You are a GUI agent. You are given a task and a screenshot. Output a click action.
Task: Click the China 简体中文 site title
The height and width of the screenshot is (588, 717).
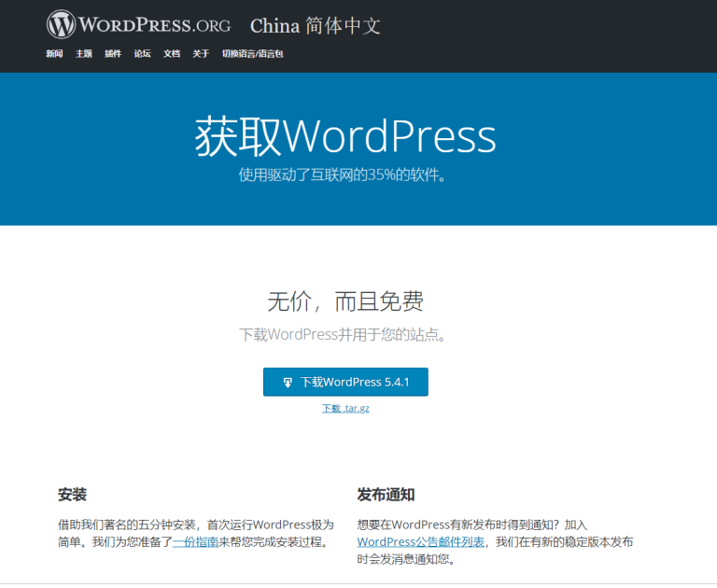pos(315,26)
